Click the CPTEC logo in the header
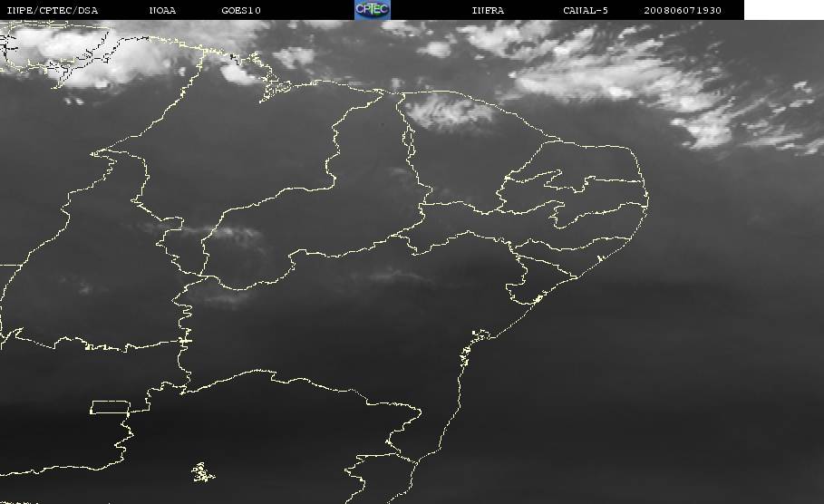Viewport: 824px width, 504px height. pyautogui.click(x=372, y=9)
